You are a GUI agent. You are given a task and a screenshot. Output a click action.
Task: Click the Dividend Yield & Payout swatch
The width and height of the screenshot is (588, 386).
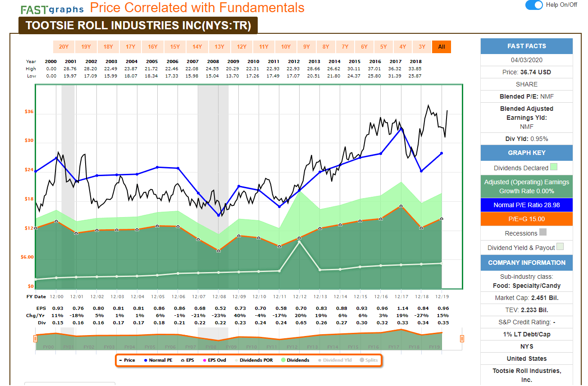(560, 247)
